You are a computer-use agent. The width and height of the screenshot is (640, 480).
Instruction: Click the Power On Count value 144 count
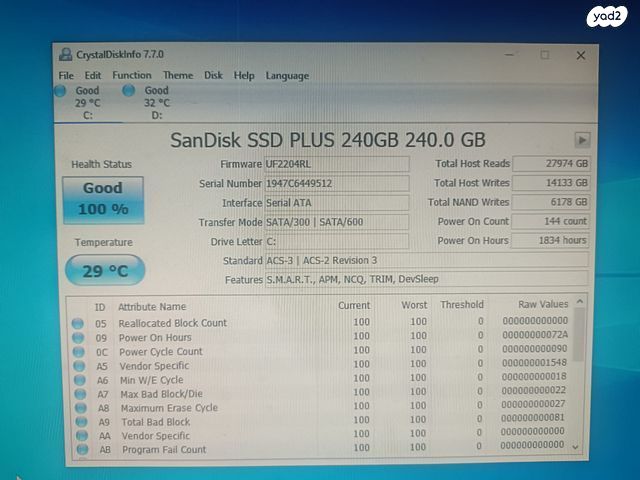point(550,221)
